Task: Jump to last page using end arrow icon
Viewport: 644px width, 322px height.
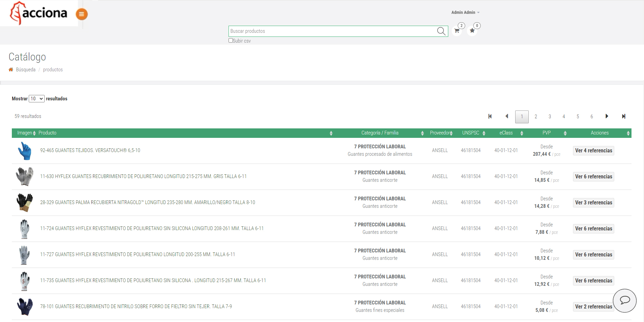Action: point(624,116)
